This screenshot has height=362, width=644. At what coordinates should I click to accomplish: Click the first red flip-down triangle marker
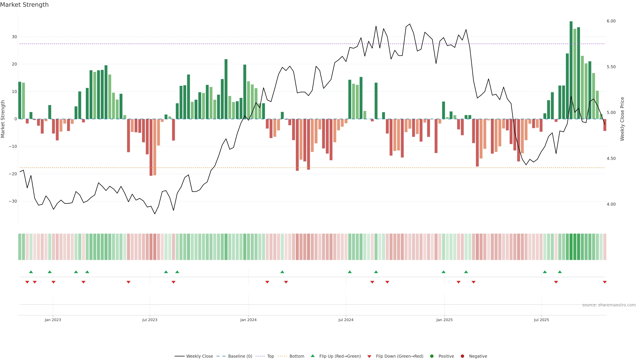[27, 282]
